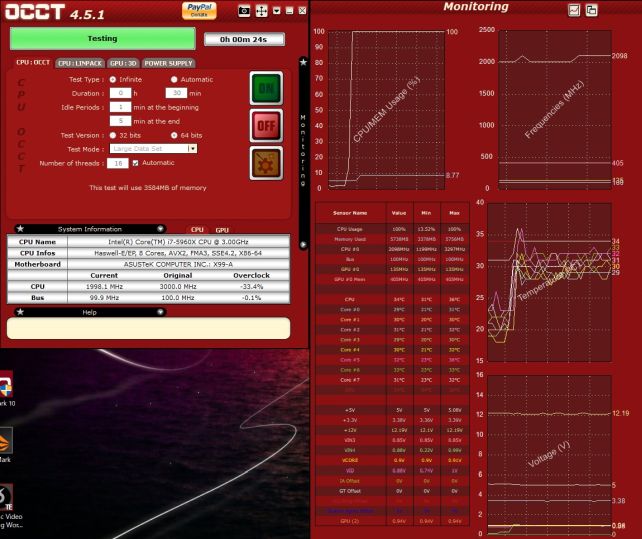This screenshot has width=642, height=539.
Task: Stop the test with the OFF button
Action: click(x=267, y=125)
